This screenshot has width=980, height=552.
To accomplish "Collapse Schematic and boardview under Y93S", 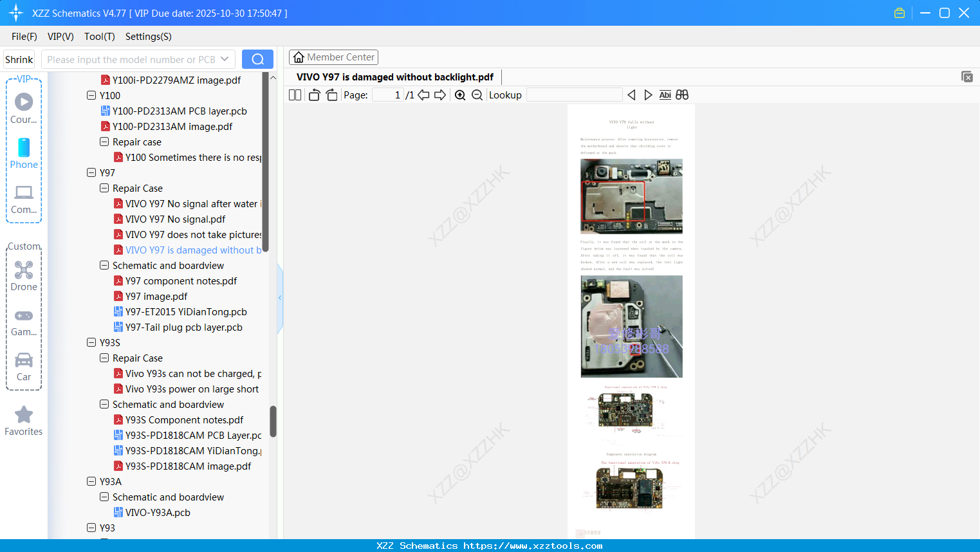I will click(x=104, y=404).
